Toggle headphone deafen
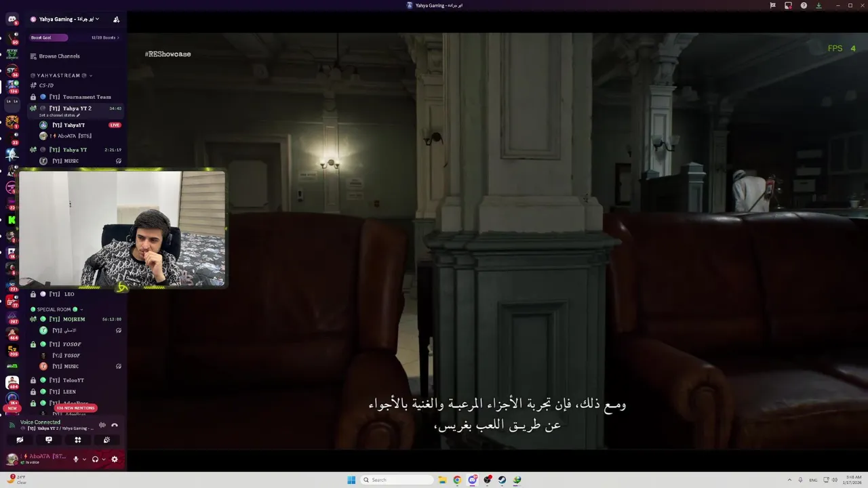The height and width of the screenshot is (488, 868). (95, 459)
